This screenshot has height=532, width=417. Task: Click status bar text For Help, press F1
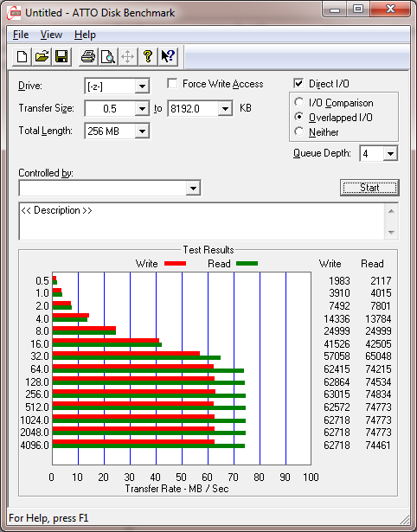[x=48, y=518]
